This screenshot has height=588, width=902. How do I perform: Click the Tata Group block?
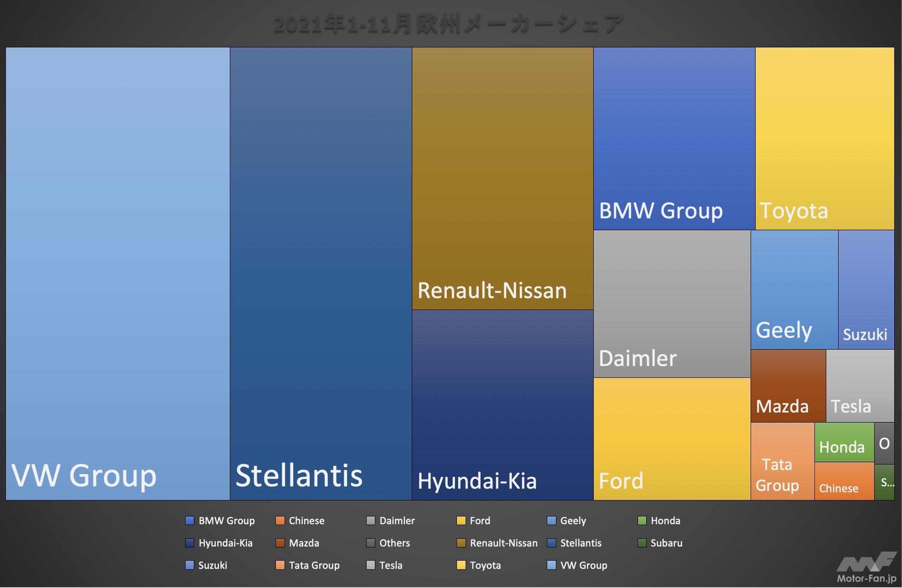(x=782, y=461)
